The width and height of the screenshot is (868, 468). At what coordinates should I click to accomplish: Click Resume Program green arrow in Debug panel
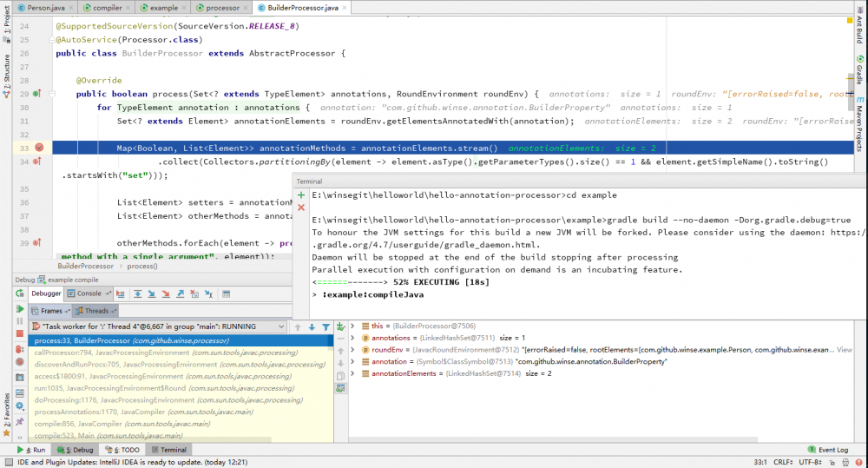(20, 309)
